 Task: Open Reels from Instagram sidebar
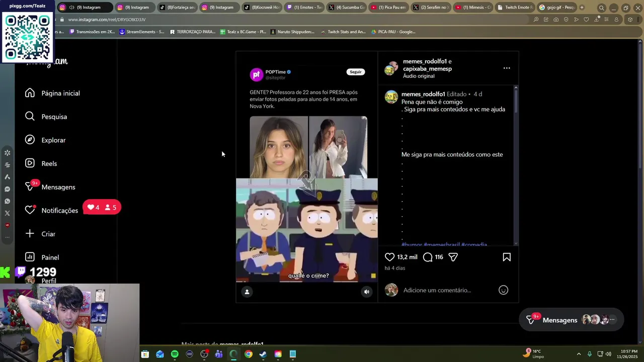pos(41,163)
